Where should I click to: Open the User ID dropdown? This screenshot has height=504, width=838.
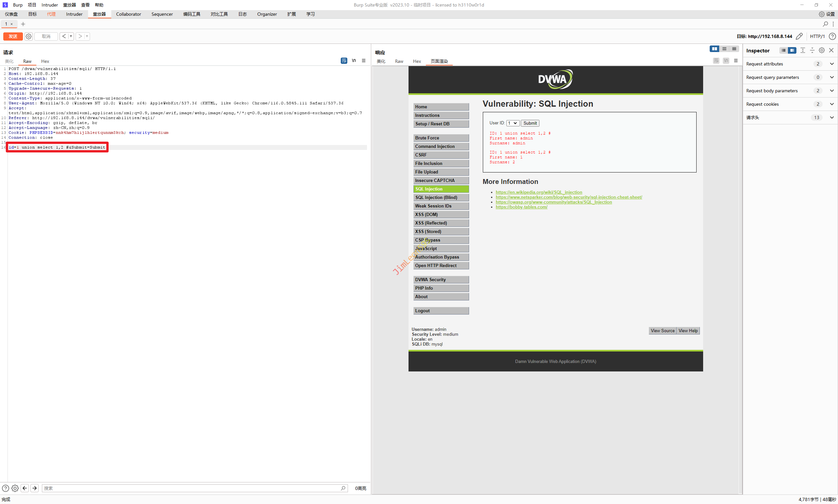(512, 123)
